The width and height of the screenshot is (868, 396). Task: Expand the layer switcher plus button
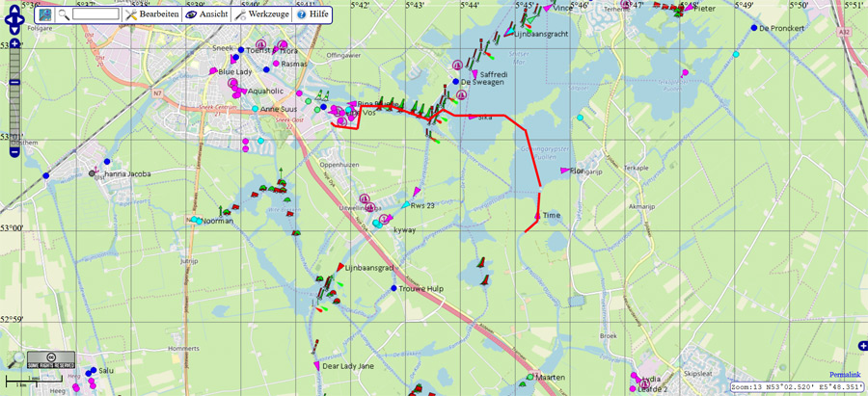(861, 346)
